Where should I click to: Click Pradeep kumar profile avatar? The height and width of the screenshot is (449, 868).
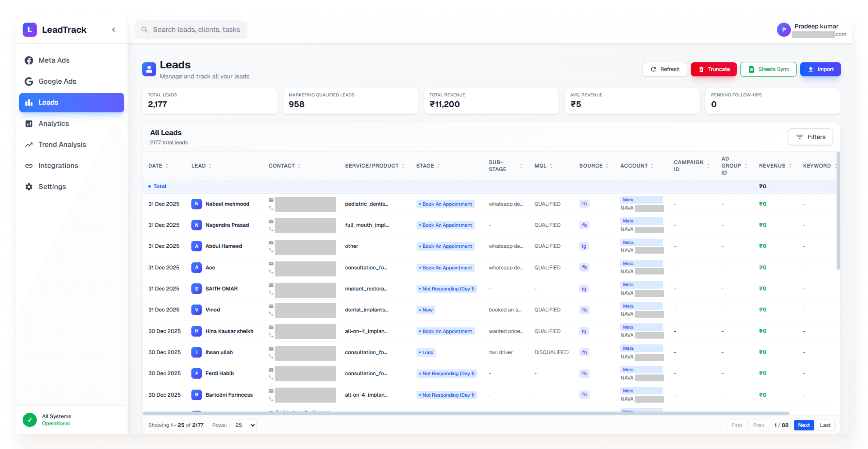pos(783,30)
